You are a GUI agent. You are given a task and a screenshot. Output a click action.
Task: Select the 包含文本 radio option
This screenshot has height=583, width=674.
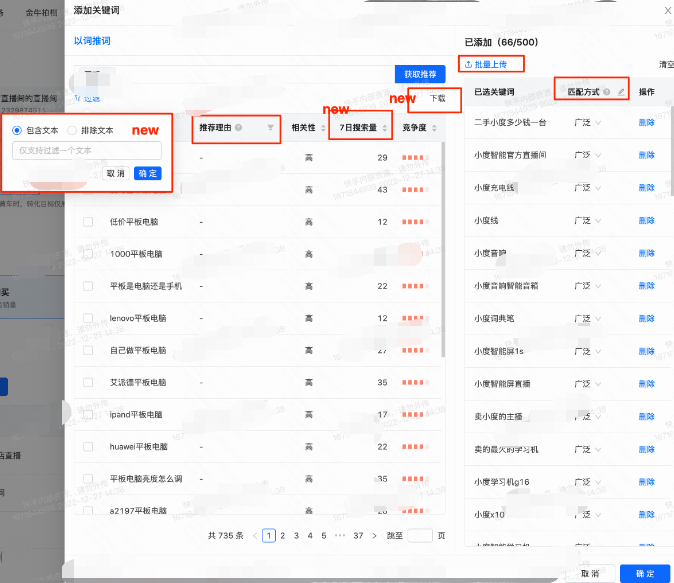click(17, 130)
